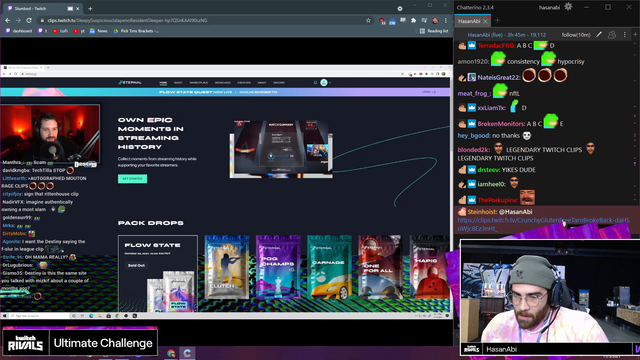
Task: Open the News bookmark
Action: point(98,31)
